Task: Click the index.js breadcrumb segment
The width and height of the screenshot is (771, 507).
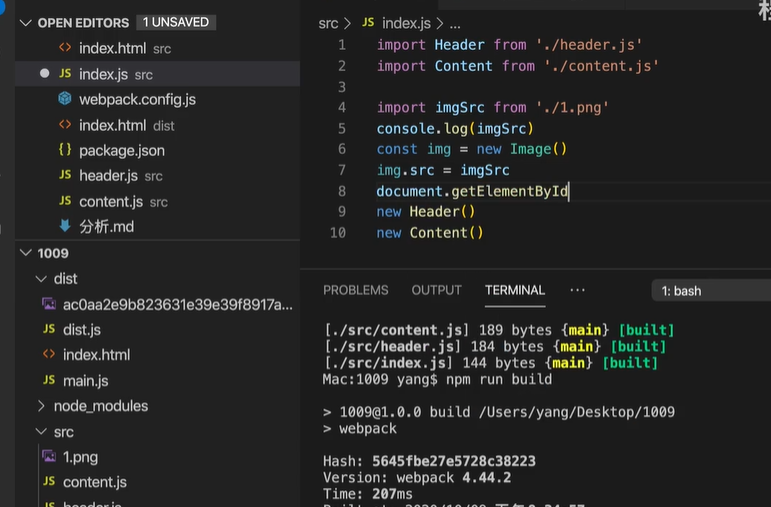Action: coord(406,23)
